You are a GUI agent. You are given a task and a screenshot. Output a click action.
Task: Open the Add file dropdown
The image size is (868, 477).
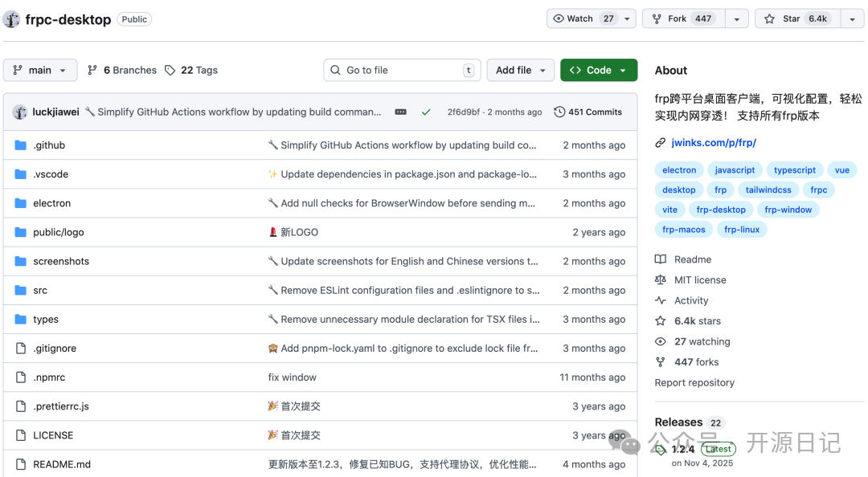click(520, 70)
